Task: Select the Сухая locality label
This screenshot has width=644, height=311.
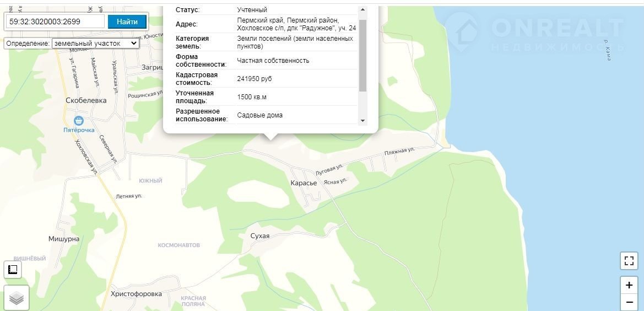Action: click(x=259, y=236)
